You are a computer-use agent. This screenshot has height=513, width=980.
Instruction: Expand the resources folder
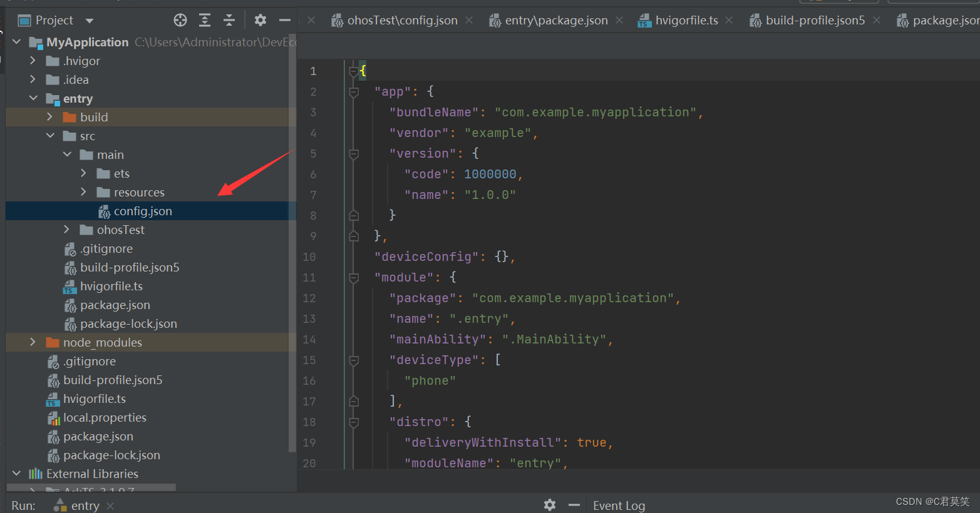(x=84, y=192)
